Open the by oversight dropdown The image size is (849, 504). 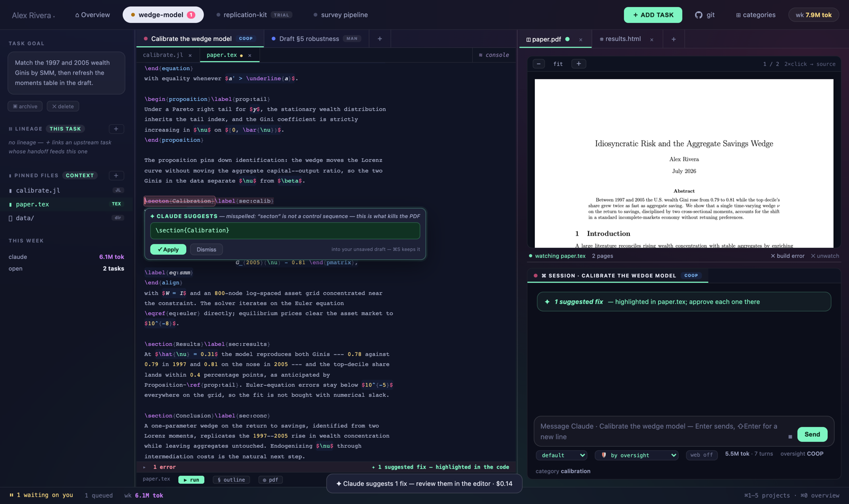(x=637, y=455)
